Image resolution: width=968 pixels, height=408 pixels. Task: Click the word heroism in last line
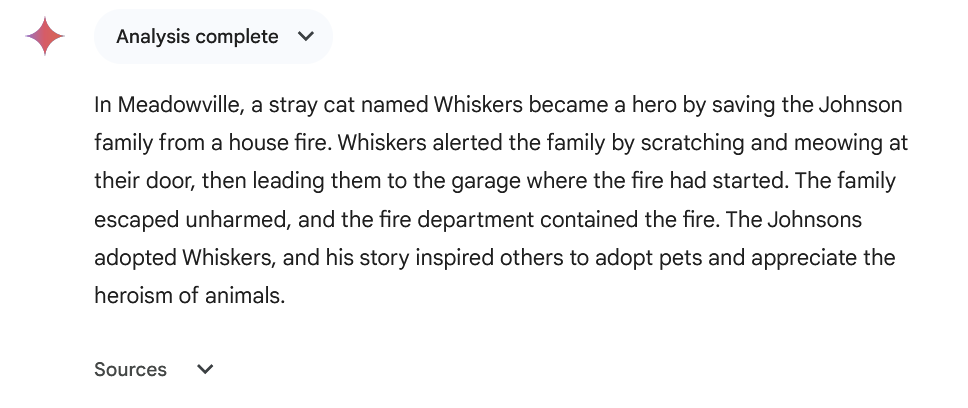point(134,296)
